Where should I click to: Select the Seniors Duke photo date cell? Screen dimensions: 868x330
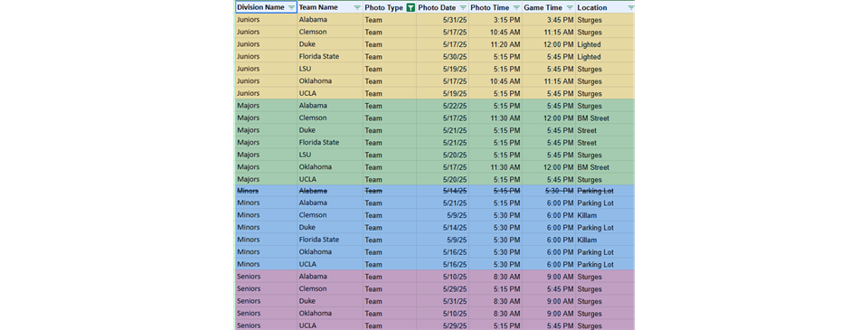pos(443,301)
